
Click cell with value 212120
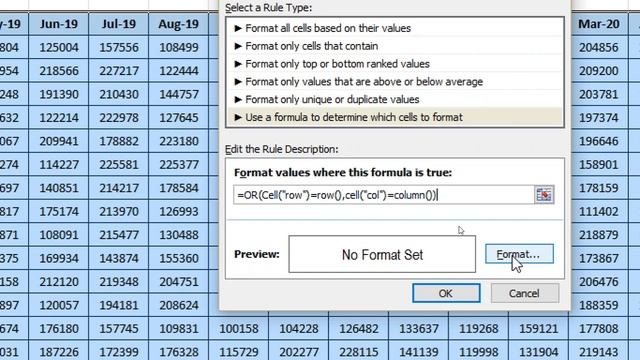pyautogui.click(x=59, y=282)
